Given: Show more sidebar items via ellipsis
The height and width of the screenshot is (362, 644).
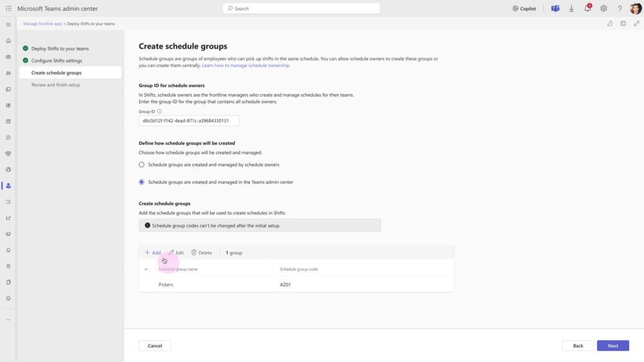Looking at the screenshot, I should click(8, 319).
